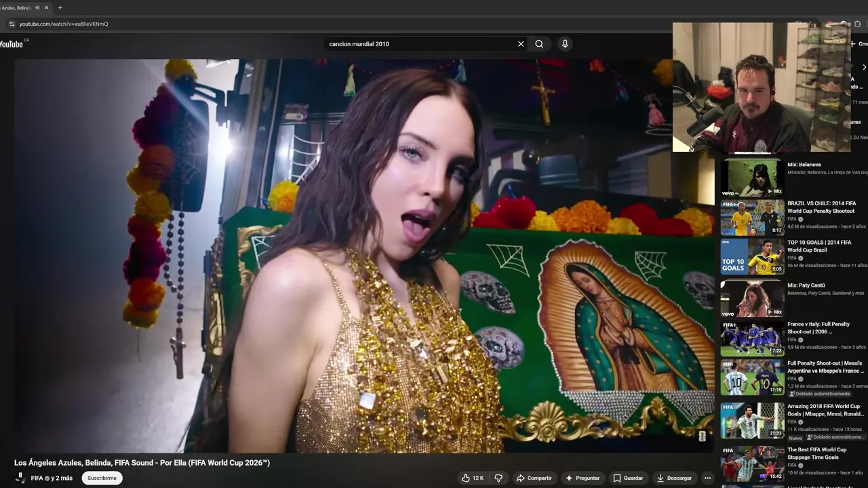The height and width of the screenshot is (488, 868).
Task: Open Brazil vs Chile penalty shootout thumbnail
Action: tap(752, 217)
